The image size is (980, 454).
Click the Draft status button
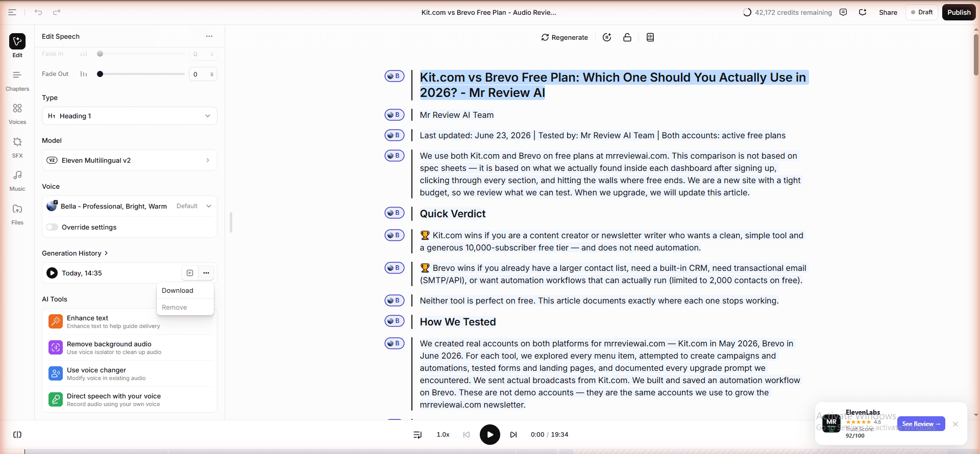[x=922, y=12]
